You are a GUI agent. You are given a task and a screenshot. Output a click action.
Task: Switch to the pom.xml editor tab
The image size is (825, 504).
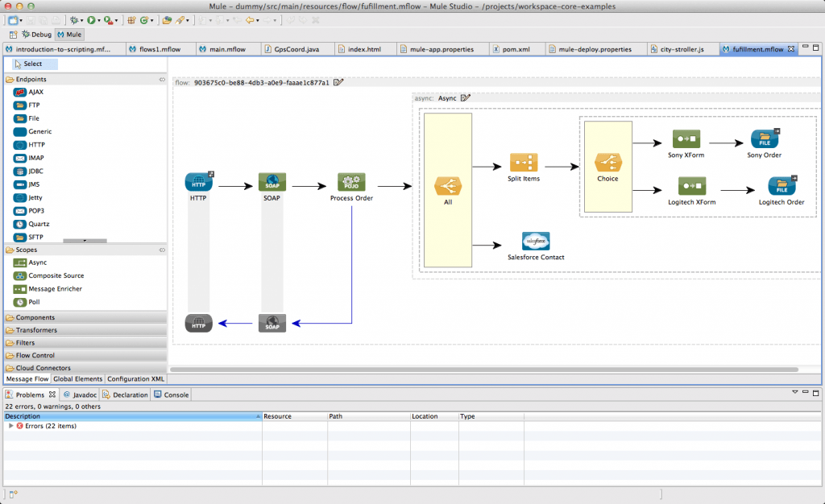516,48
